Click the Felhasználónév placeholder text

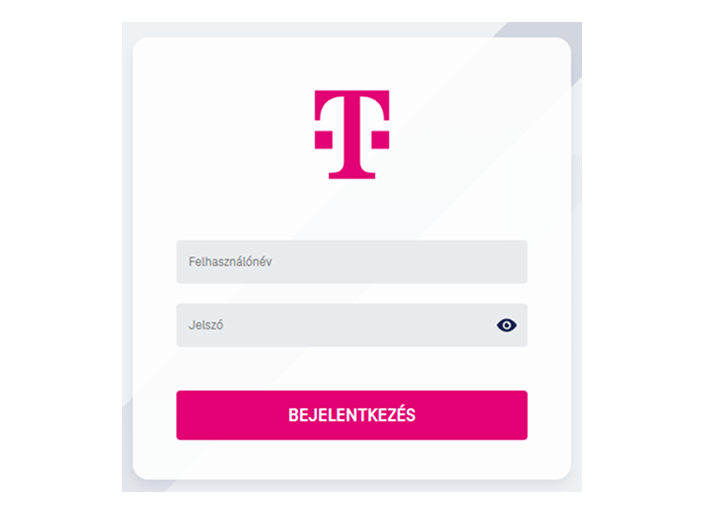click(x=230, y=262)
